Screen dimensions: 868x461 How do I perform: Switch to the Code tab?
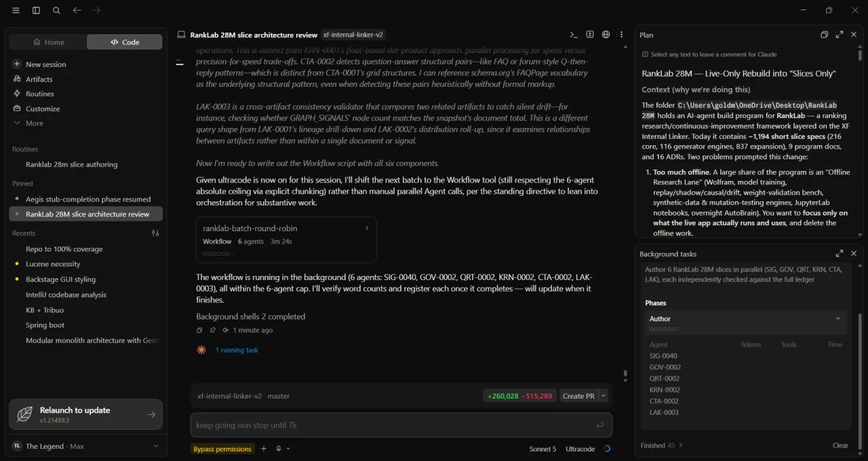point(125,42)
